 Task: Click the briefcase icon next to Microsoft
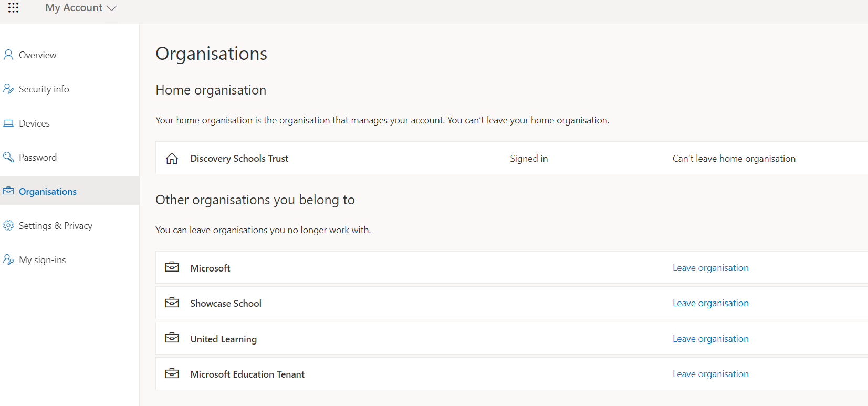coord(172,267)
